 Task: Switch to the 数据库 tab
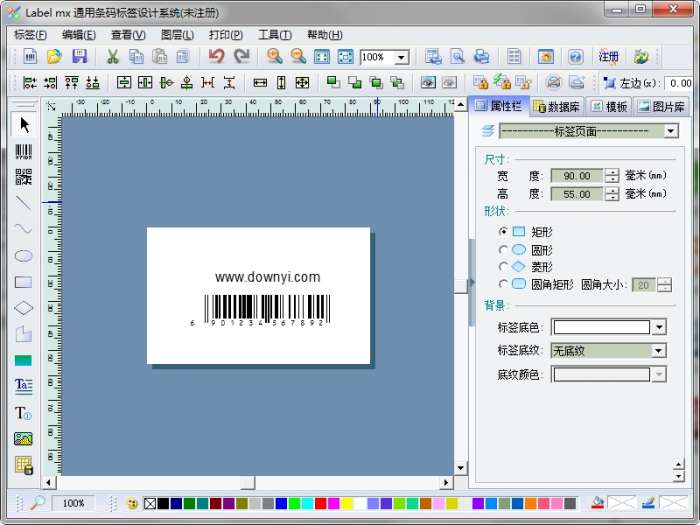(x=558, y=107)
